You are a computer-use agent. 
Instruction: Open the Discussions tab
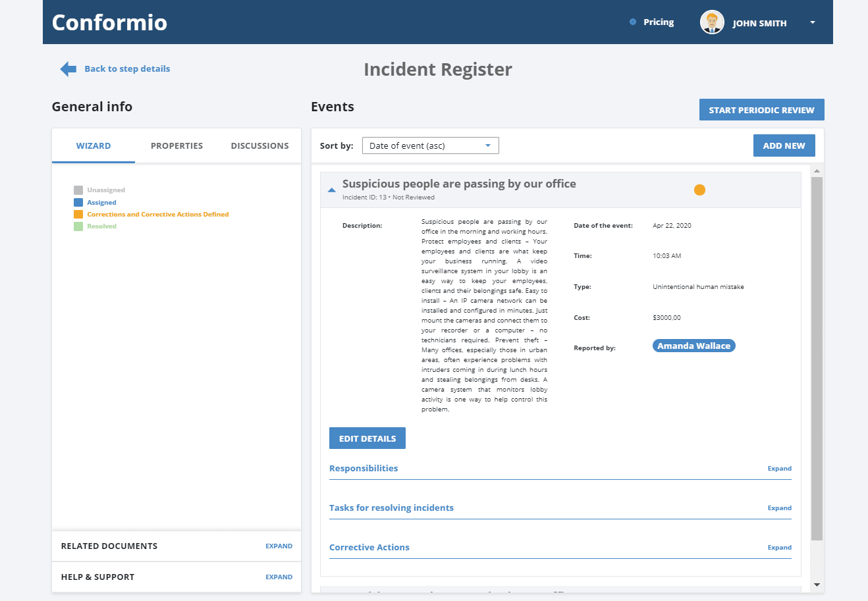[259, 145]
